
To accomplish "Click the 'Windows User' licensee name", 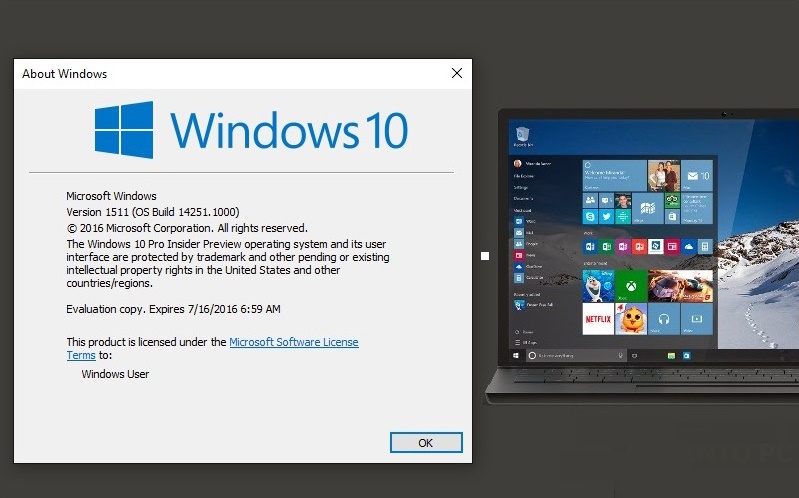I will point(115,374).
